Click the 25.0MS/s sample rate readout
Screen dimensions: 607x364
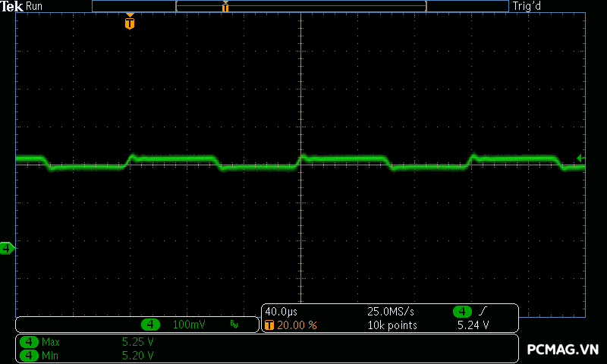click(391, 312)
